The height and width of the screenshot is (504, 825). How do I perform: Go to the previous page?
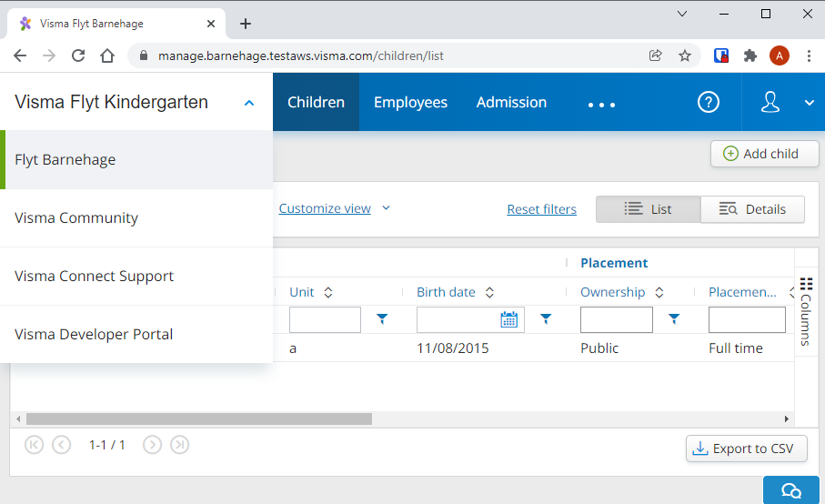coord(61,445)
